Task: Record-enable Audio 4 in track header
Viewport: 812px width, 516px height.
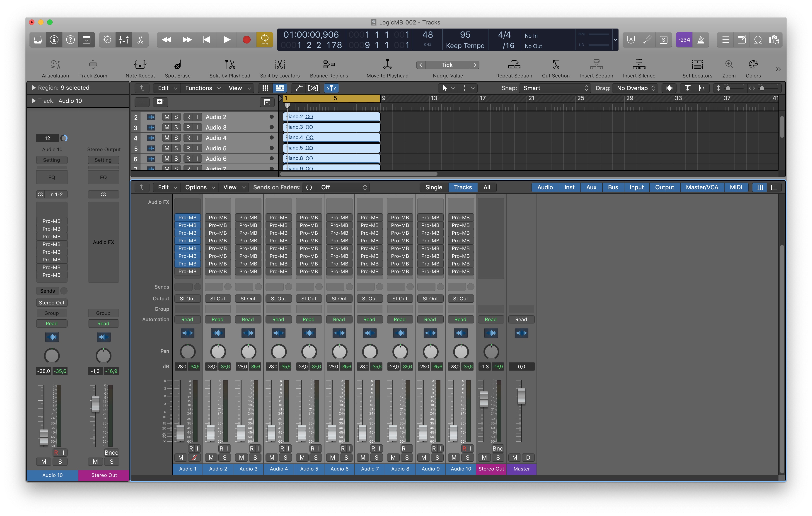Action: 188,138
